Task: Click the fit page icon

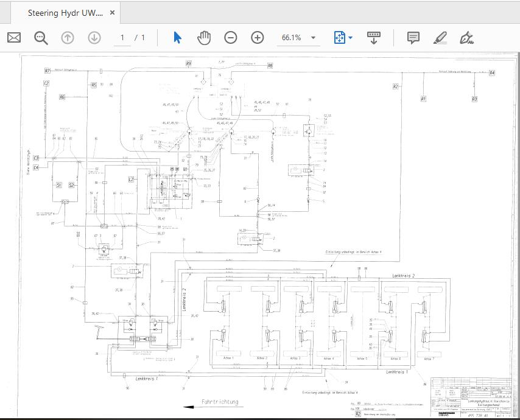Action: (339, 38)
